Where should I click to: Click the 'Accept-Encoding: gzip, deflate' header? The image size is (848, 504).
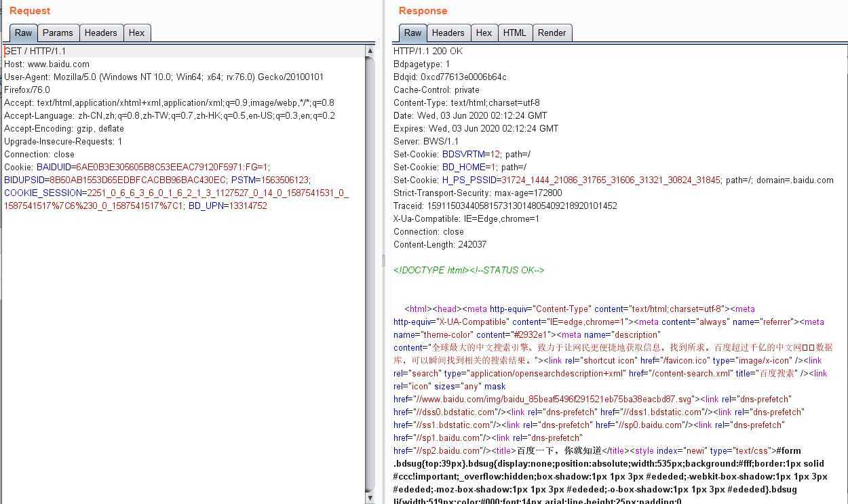(64, 128)
